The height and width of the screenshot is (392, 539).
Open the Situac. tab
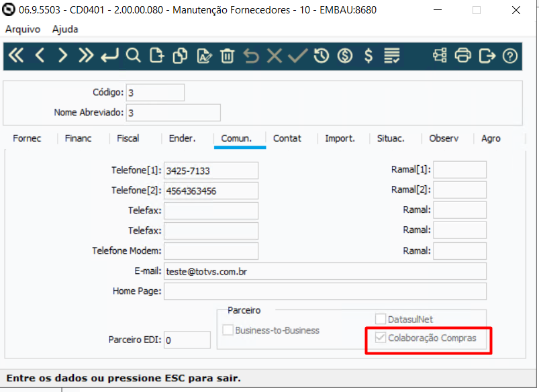click(391, 138)
